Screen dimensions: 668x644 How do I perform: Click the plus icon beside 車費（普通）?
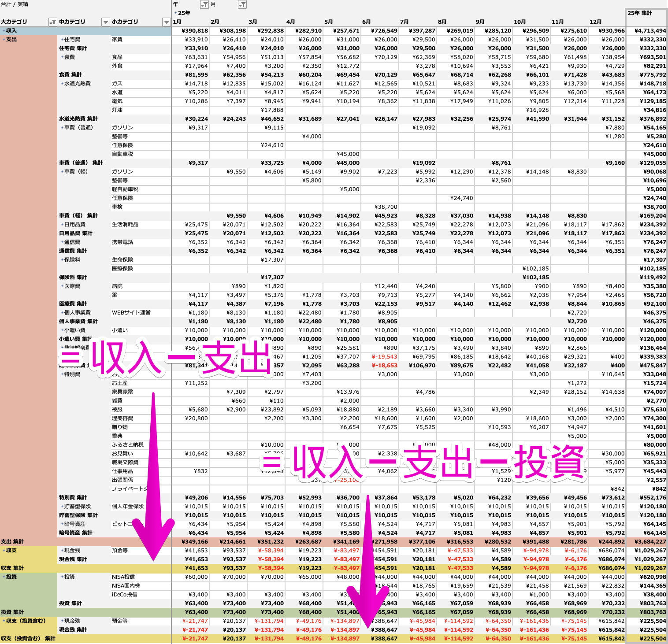62,128
